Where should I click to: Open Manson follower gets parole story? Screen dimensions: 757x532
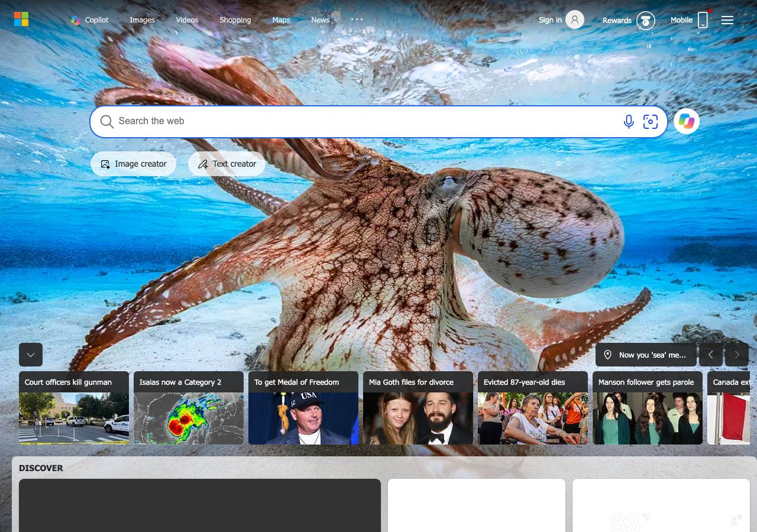[x=648, y=408]
